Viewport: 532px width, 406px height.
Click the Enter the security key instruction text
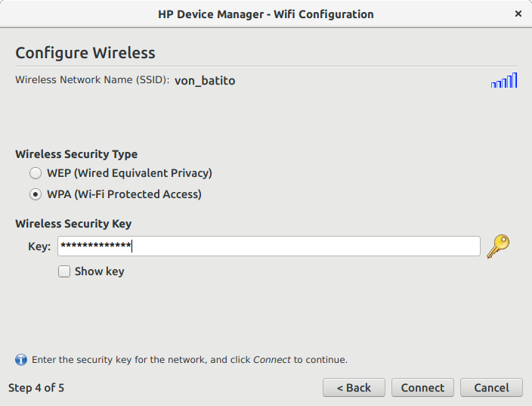pyautogui.click(x=190, y=360)
